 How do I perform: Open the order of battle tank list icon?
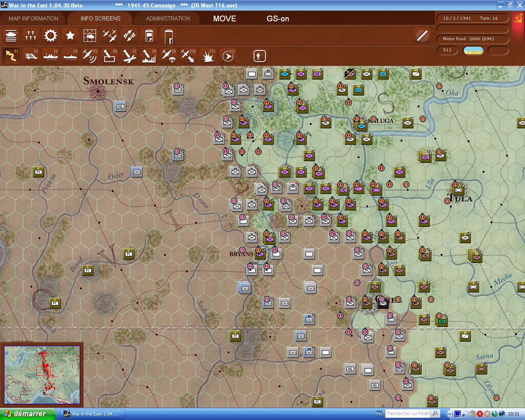point(11,36)
